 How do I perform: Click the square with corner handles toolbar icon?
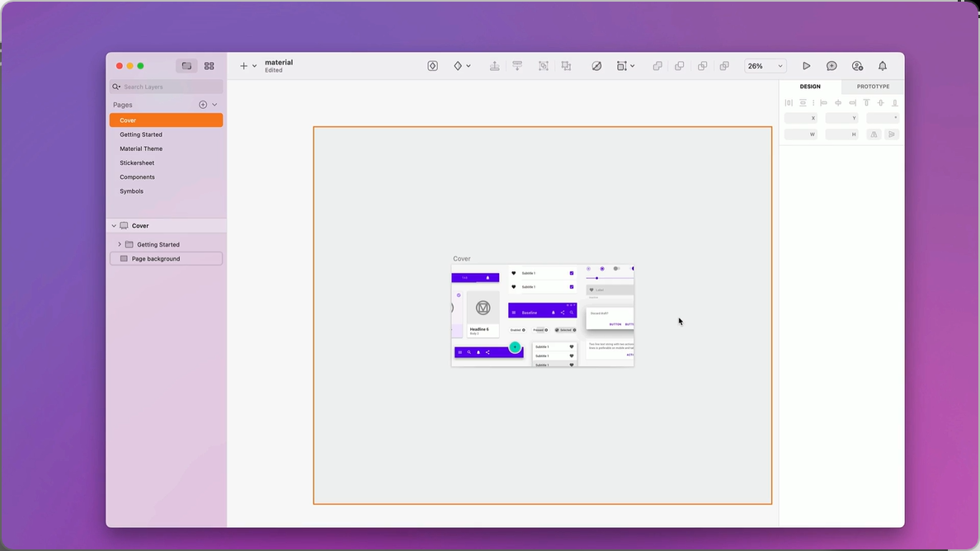pos(621,66)
